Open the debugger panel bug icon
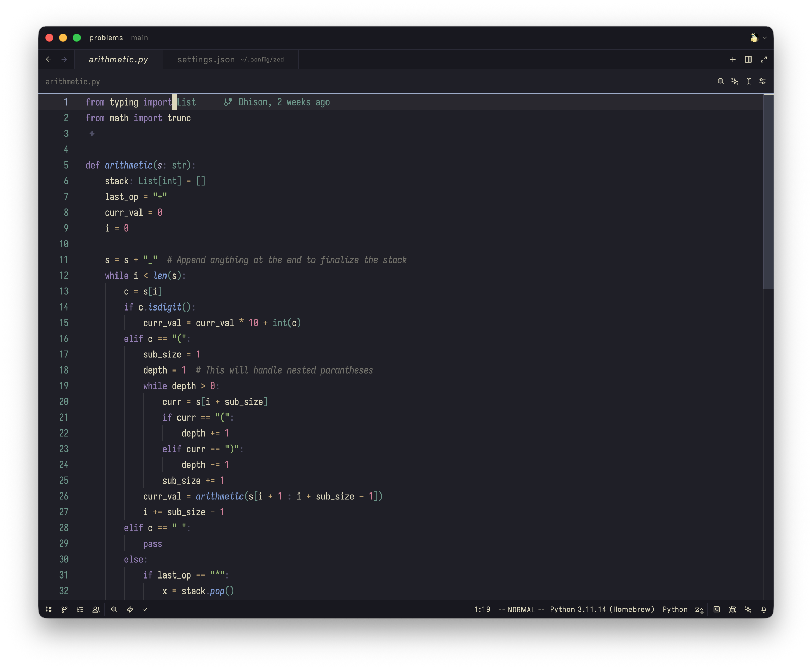The height and width of the screenshot is (669, 812). (732, 609)
